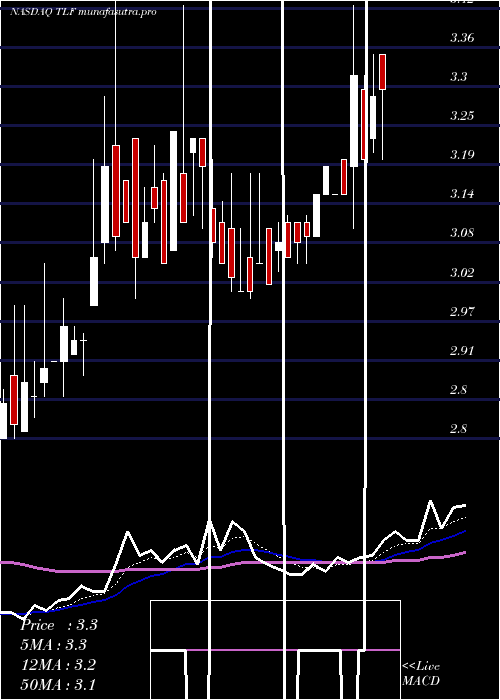The width and height of the screenshot is (500, 700).
Task: Click the '5MA : 3.3' readout
Action: pyautogui.click(x=54, y=645)
